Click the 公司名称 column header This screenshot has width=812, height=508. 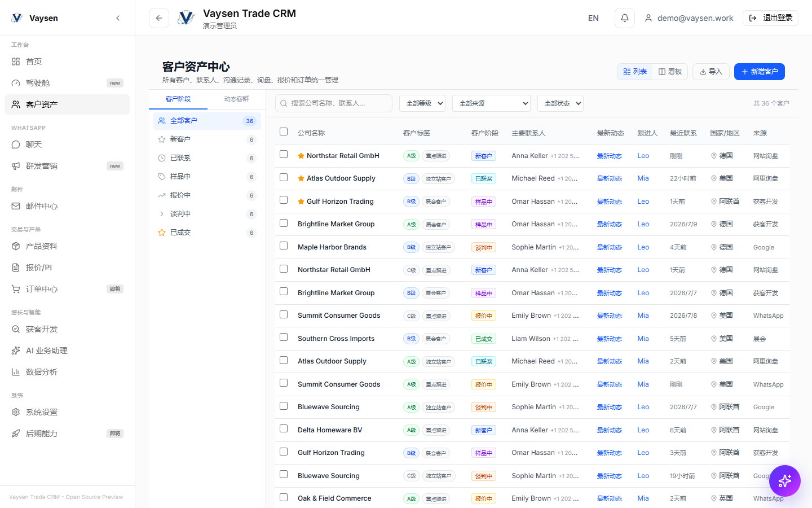pyautogui.click(x=311, y=133)
